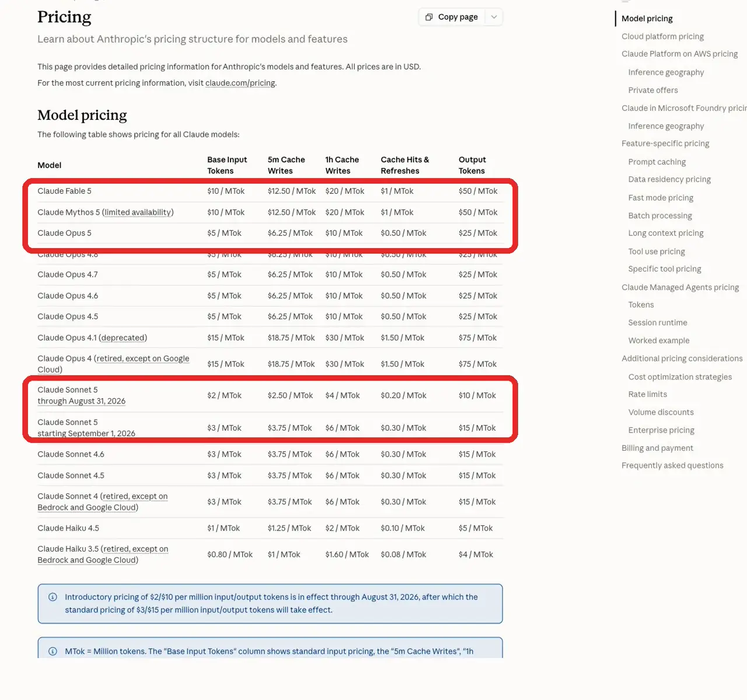Click the info icon in introductory pricing note

click(53, 597)
